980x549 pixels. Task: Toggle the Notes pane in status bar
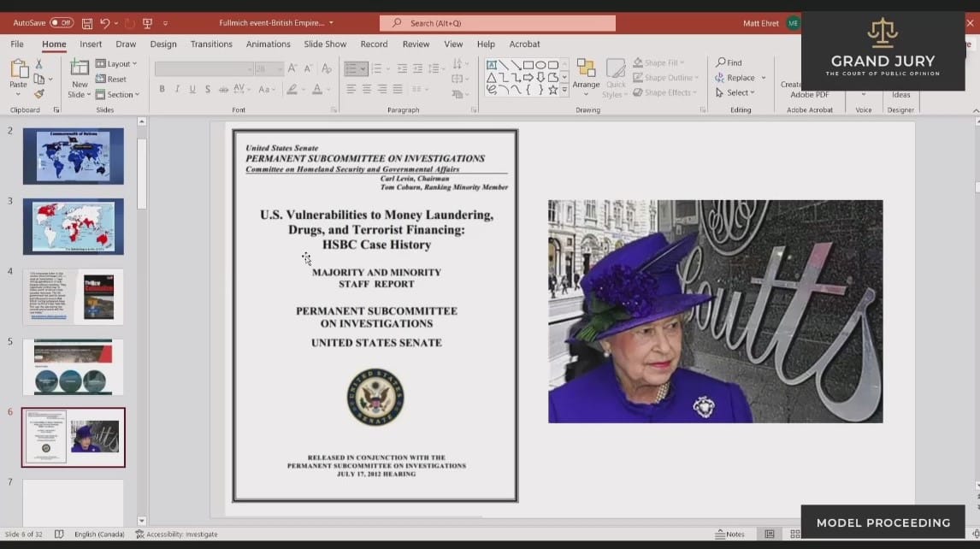click(x=729, y=534)
